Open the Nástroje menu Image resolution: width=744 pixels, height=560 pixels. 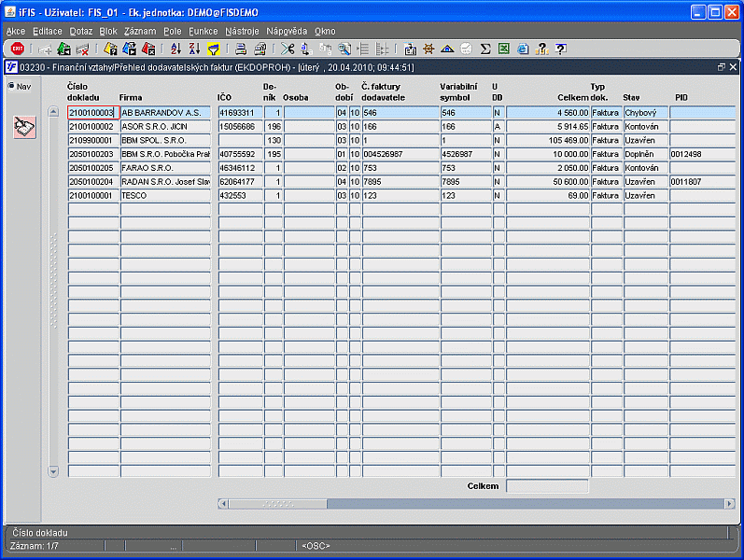pyautogui.click(x=242, y=32)
